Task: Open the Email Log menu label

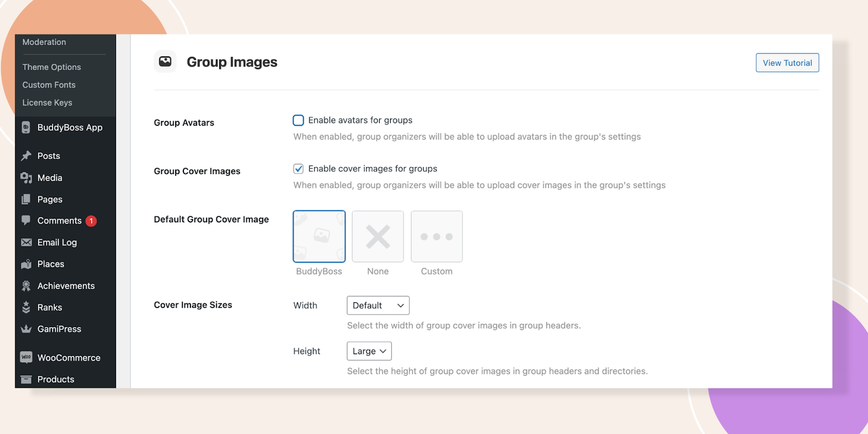Action: [x=57, y=242]
